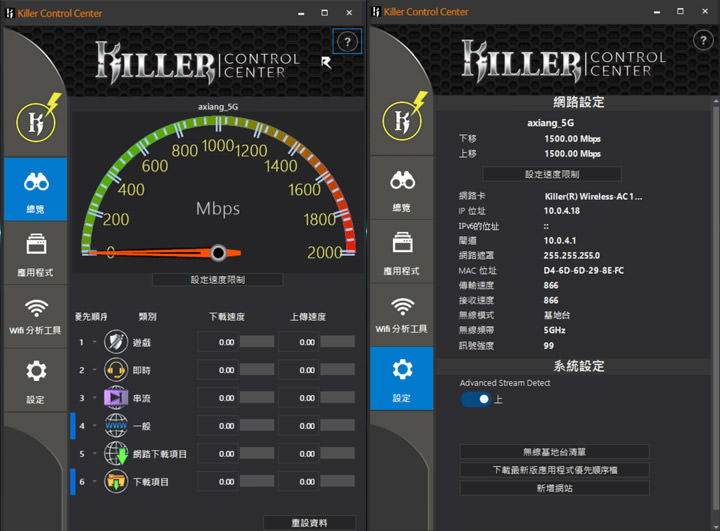Open Wifi 分析工具 tab in left window

point(36,316)
